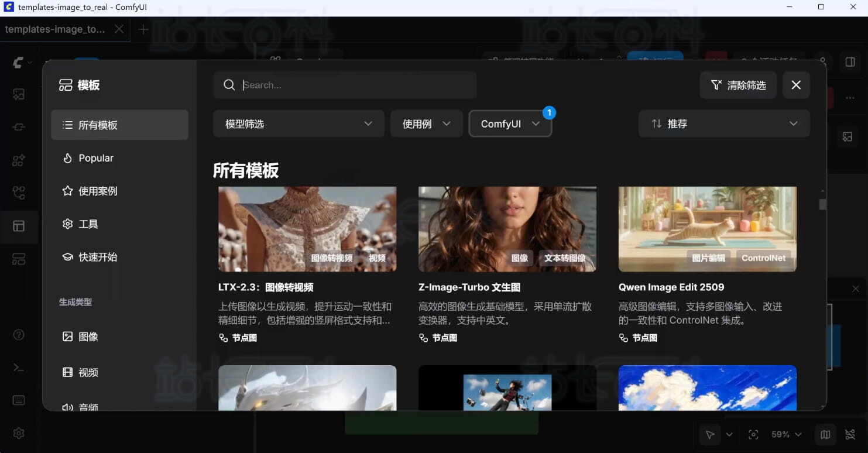The height and width of the screenshot is (453, 868).
Task: Click the sort arrows icon beside 推荐
Action: click(657, 124)
